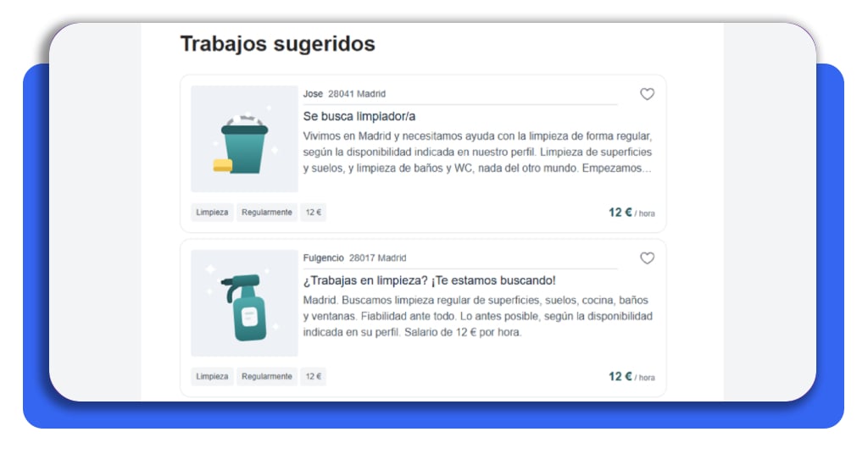The width and height of the screenshot is (868, 454).
Task: Click the 'Trabajos sugeridos' heading
Action: point(278,44)
